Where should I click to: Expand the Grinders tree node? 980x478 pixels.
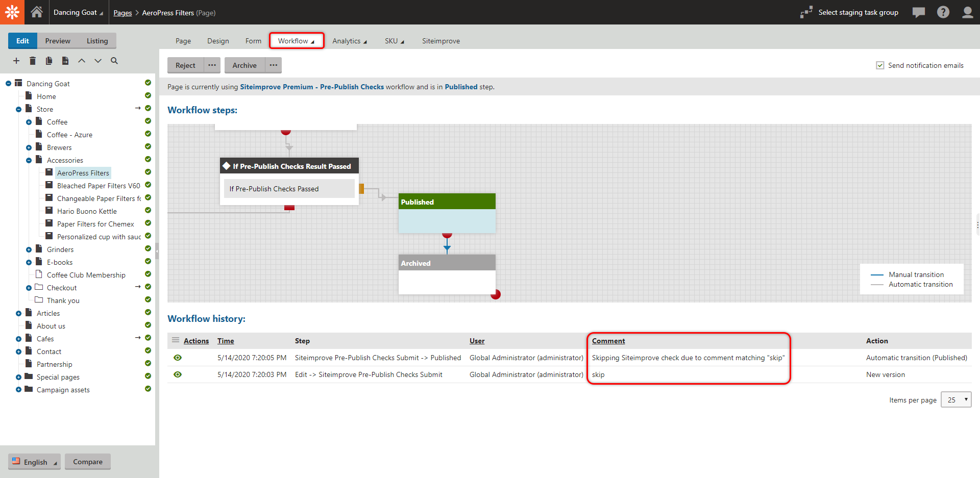(29, 249)
